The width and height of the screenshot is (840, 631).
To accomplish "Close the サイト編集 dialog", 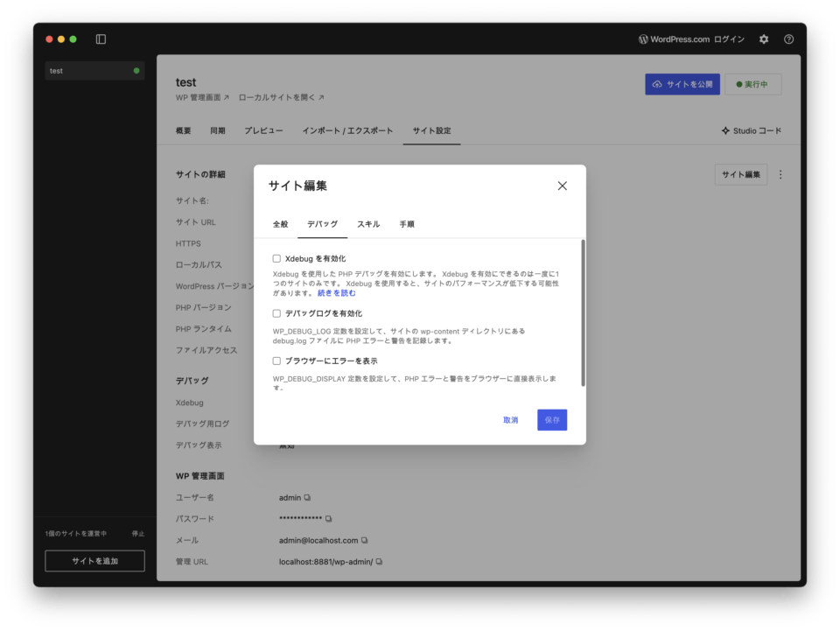I will tap(562, 186).
